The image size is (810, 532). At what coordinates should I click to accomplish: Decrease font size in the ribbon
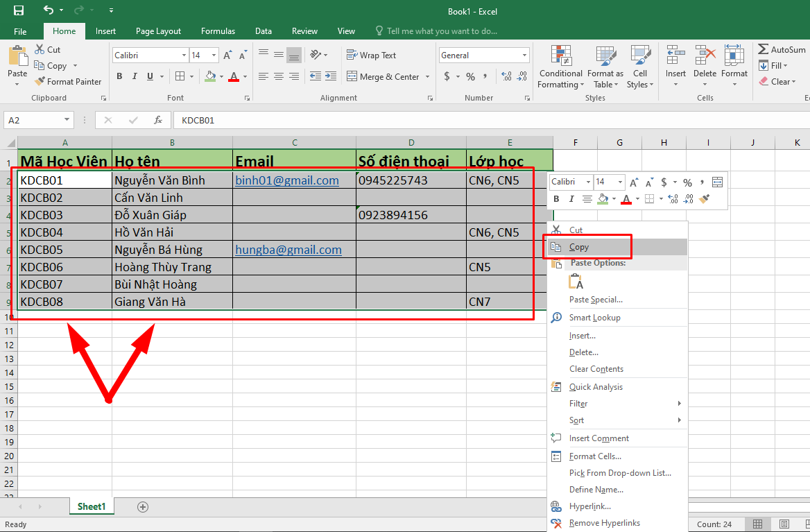(x=243, y=55)
